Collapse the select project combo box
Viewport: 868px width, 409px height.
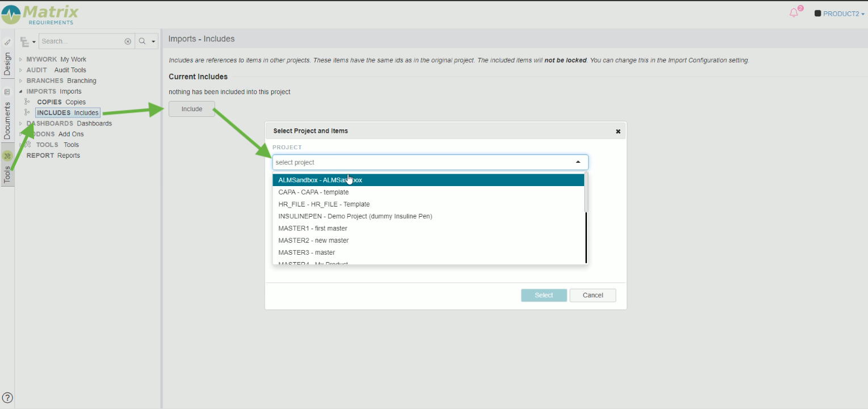point(578,162)
